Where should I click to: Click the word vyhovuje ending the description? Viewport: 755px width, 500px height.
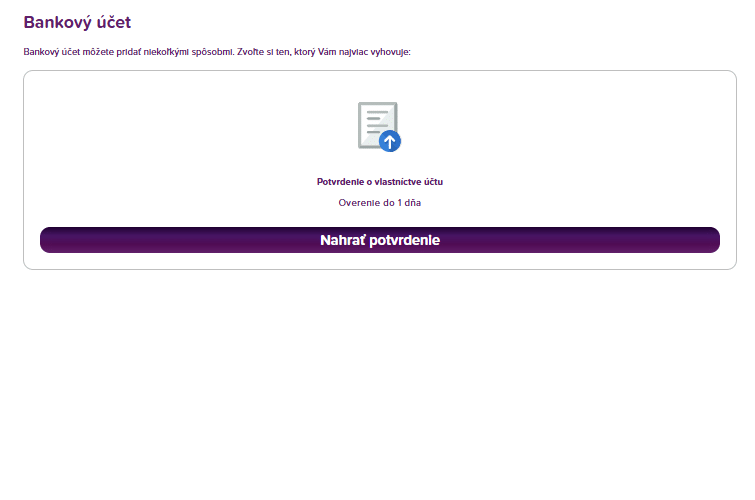tap(390, 52)
